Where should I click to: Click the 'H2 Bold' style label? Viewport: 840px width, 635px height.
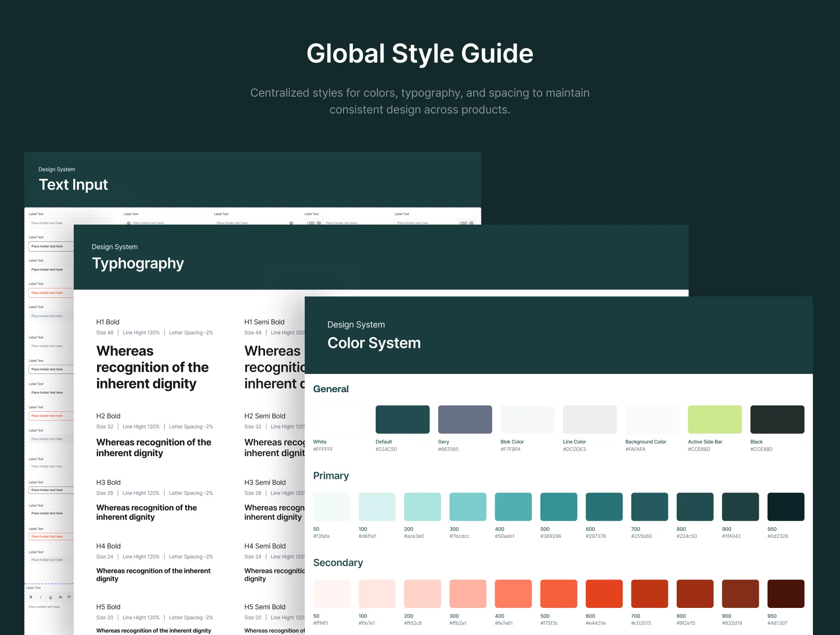tap(108, 416)
